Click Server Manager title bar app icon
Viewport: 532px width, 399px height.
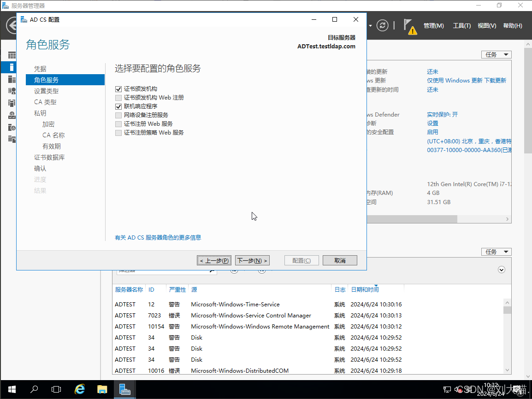pos(6,6)
